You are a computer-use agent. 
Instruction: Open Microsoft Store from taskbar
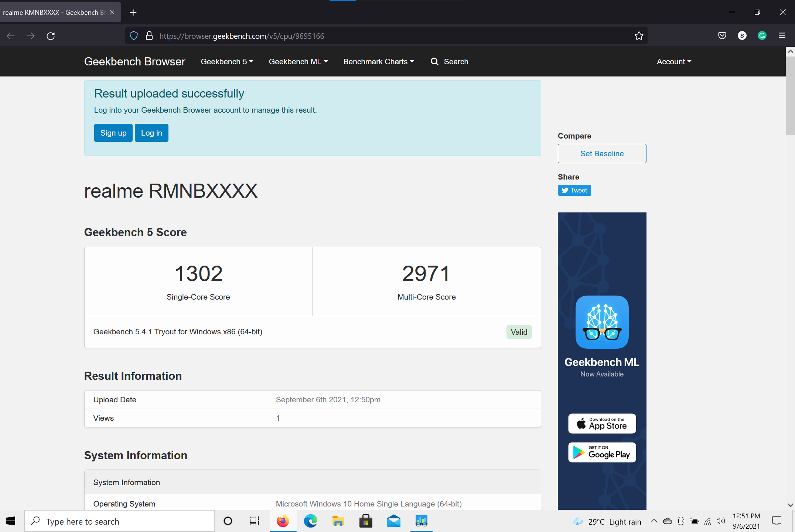coord(366,521)
